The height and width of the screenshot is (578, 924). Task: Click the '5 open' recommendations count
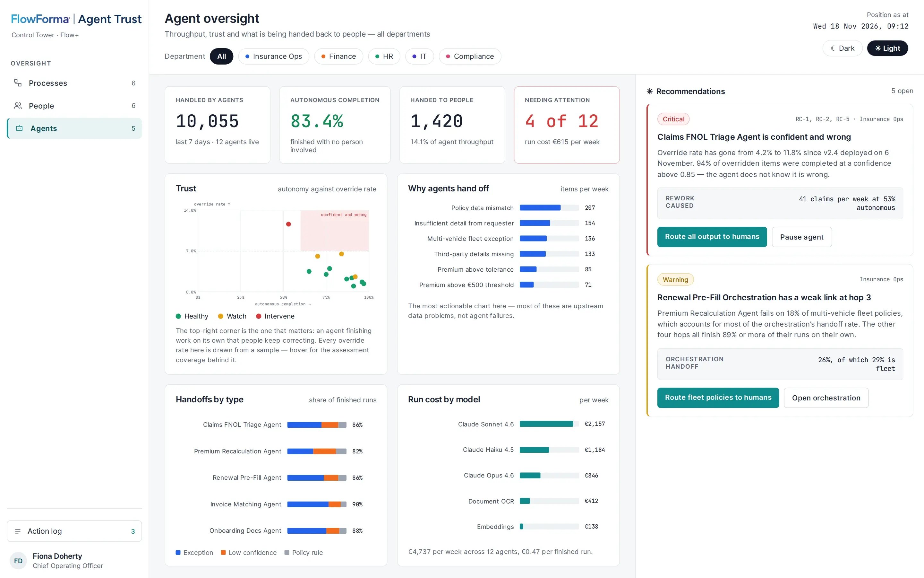pyautogui.click(x=902, y=91)
